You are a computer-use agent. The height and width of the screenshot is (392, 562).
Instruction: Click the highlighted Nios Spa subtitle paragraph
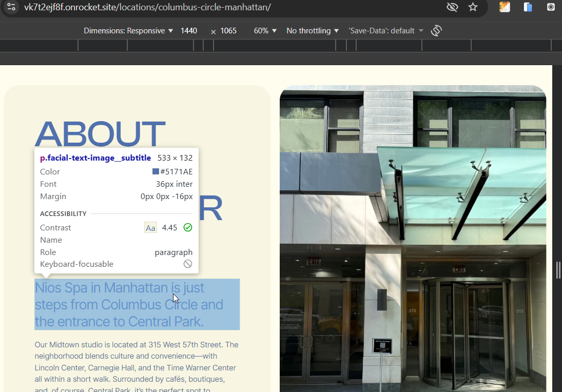[x=137, y=304]
